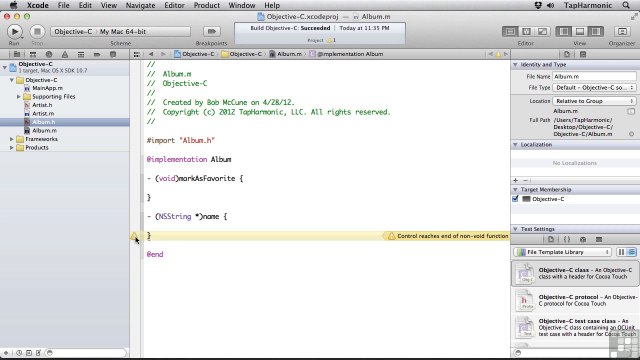Viewport: 640px width, 360px height.
Task: Show the Search navigator
Action: coord(49,54)
